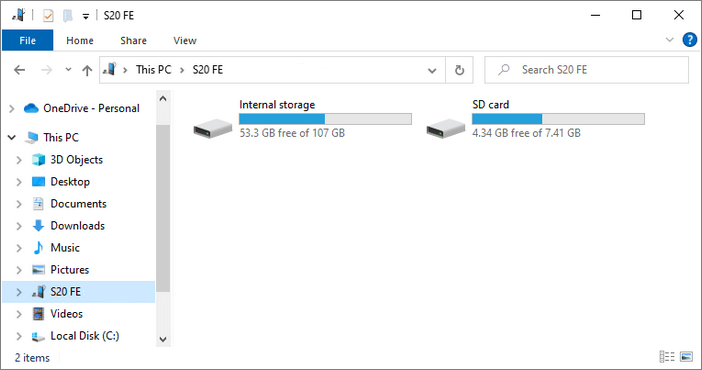Click the '2 items' status text
The image size is (702, 370).
pyautogui.click(x=32, y=358)
